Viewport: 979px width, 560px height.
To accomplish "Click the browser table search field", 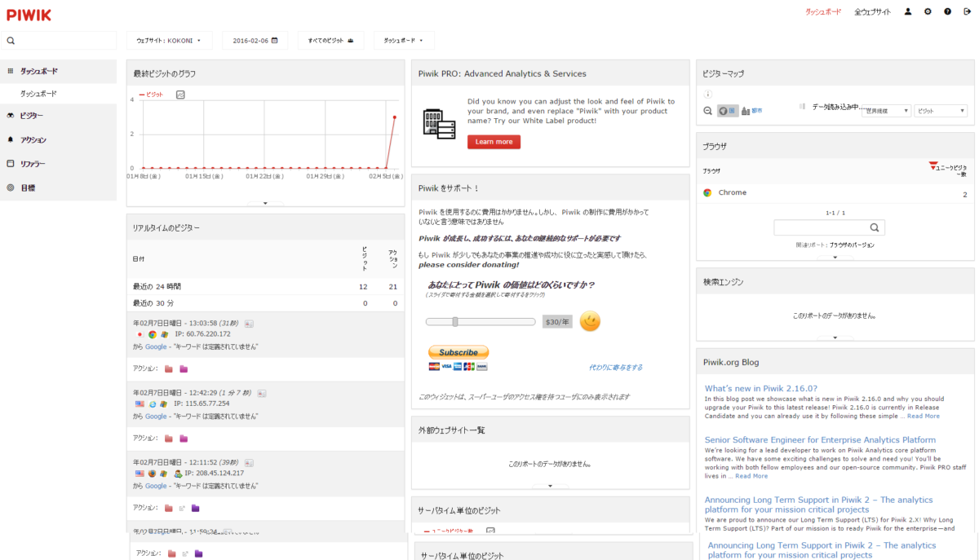I will [x=829, y=228].
